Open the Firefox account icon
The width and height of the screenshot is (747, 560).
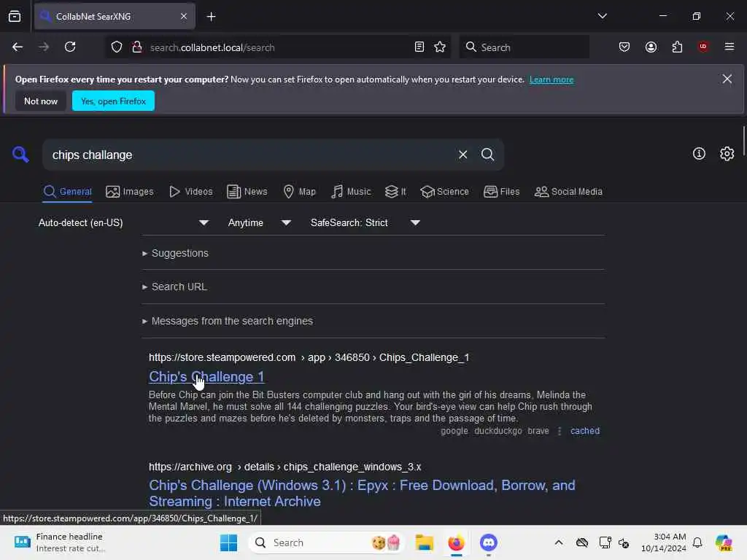tap(651, 47)
